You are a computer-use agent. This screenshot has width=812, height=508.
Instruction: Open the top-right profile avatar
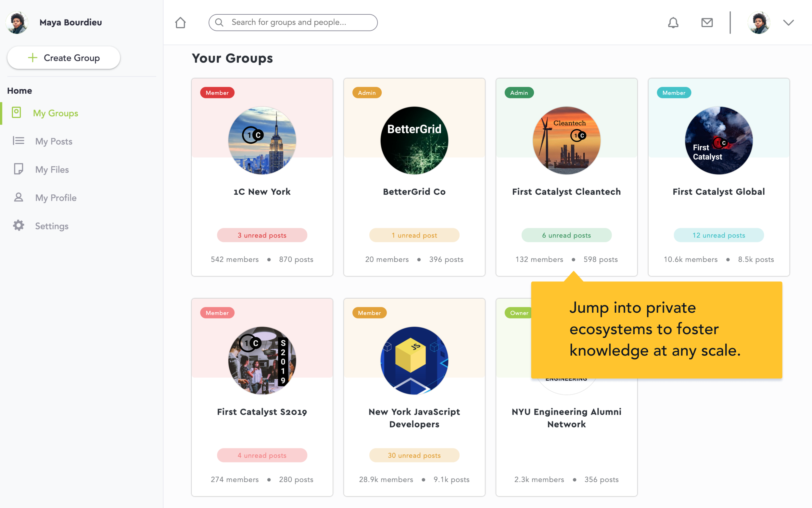point(759,22)
